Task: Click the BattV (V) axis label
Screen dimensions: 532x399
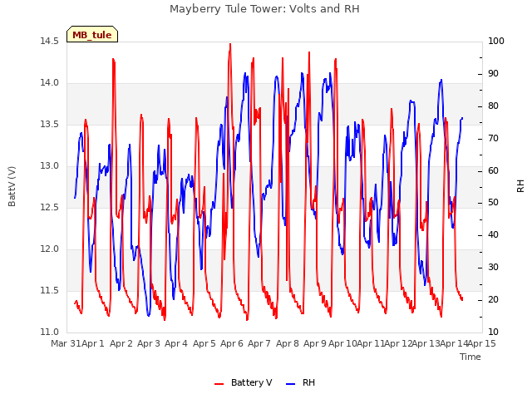Action: point(12,186)
